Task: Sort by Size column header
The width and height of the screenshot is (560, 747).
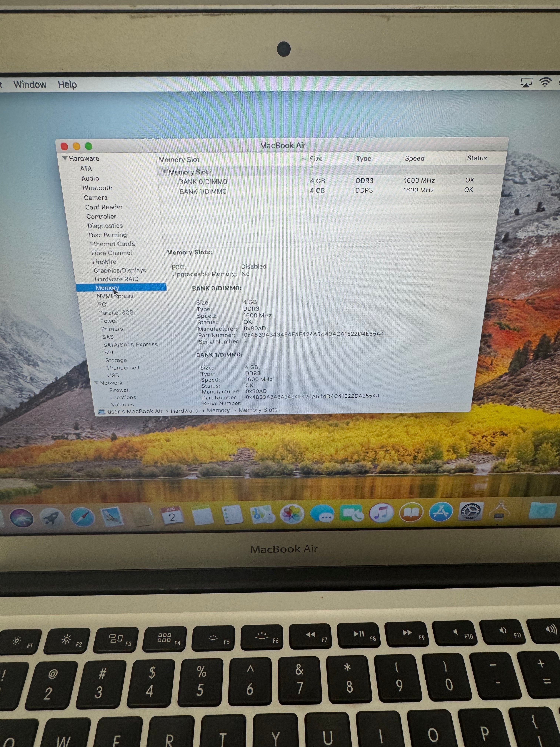Action: point(316,159)
